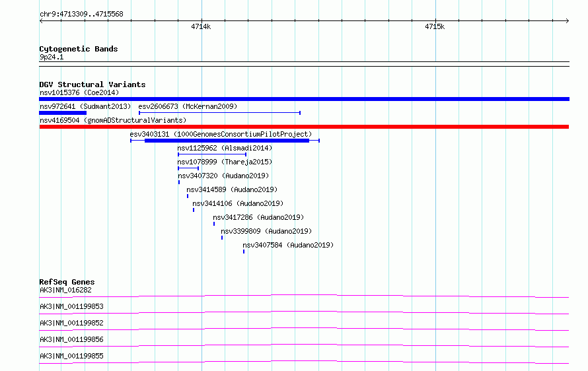Click the magenta line of AK3|NM_016282
This screenshot has width=588, height=371.
(304, 296)
